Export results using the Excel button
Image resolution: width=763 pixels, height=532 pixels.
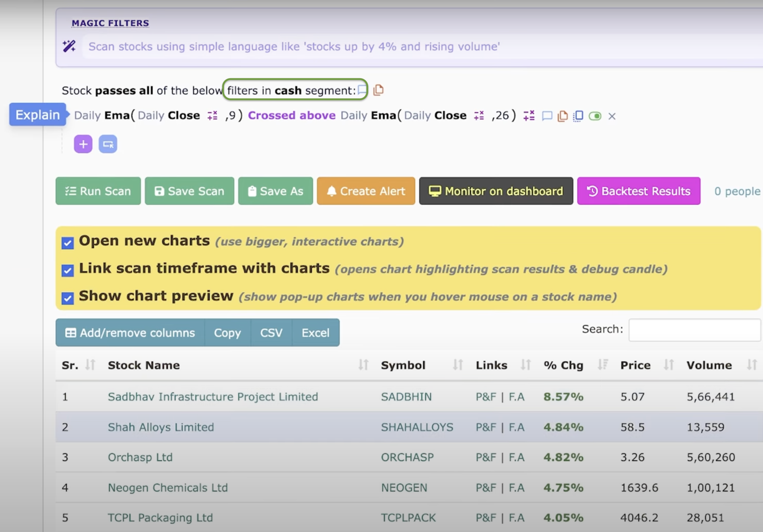316,333
